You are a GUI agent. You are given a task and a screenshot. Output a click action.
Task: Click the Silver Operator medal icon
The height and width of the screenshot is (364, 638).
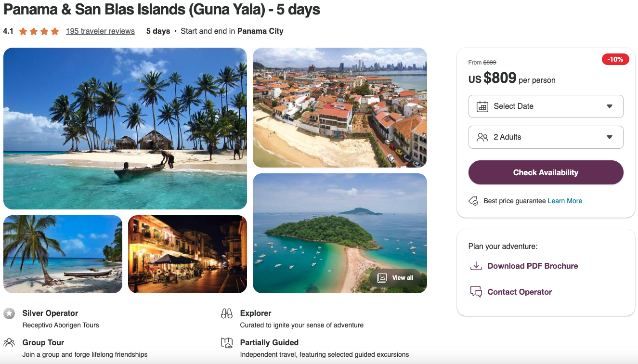pyautogui.click(x=9, y=313)
